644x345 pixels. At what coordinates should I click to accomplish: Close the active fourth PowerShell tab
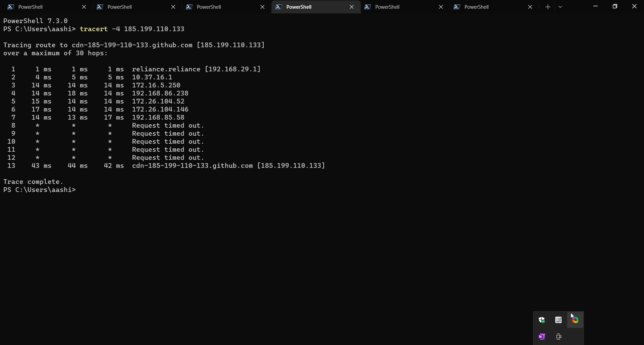point(352,7)
